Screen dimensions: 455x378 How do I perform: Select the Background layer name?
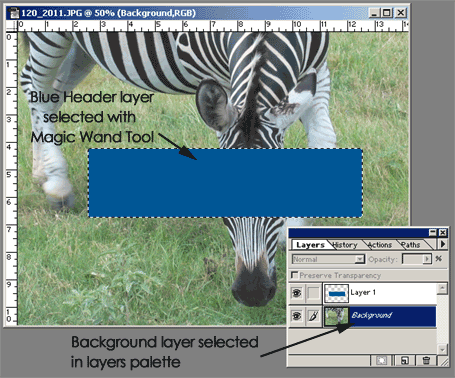371,315
